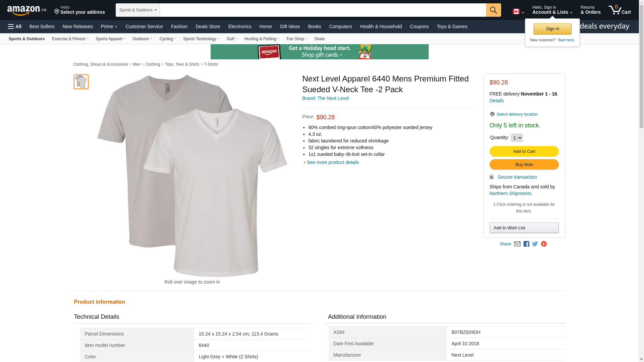Go to Deals Store tab

click(208, 26)
